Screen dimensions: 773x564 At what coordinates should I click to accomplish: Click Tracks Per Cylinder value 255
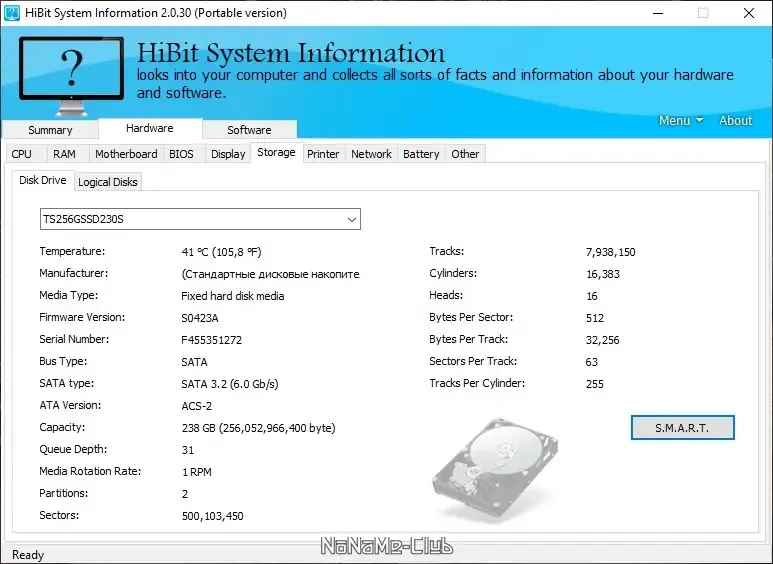[595, 384]
